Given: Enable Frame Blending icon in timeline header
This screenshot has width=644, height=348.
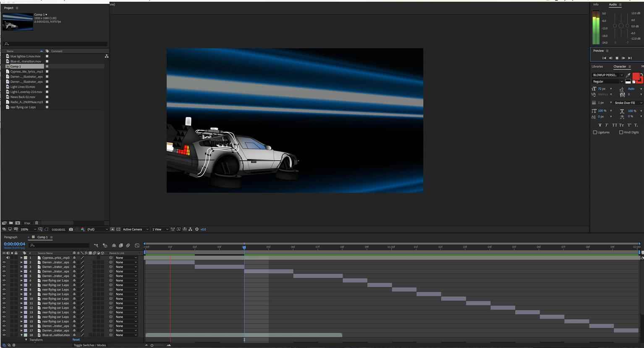Looking at the screenshot, I should [121, 245].
